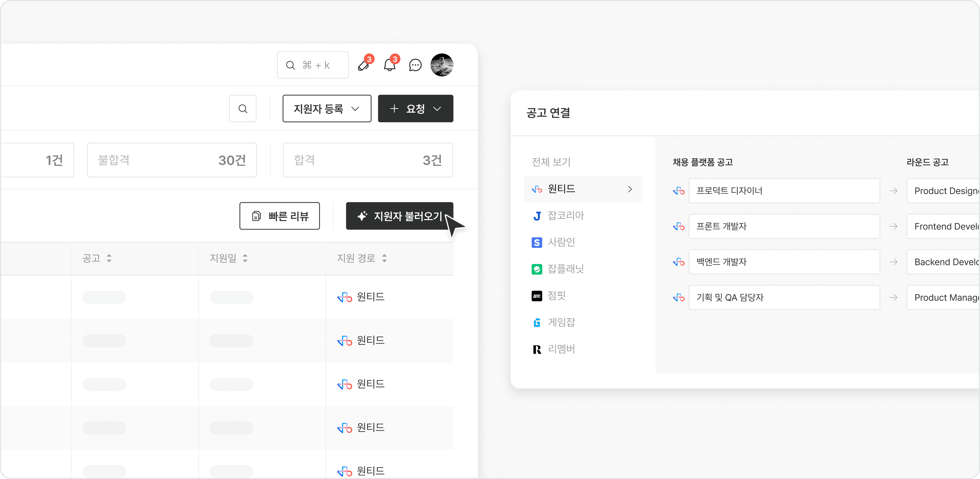Expand the 원티드 chevron arrow
The width and height of the screenshot is (980, 479).
pos(630,189)
